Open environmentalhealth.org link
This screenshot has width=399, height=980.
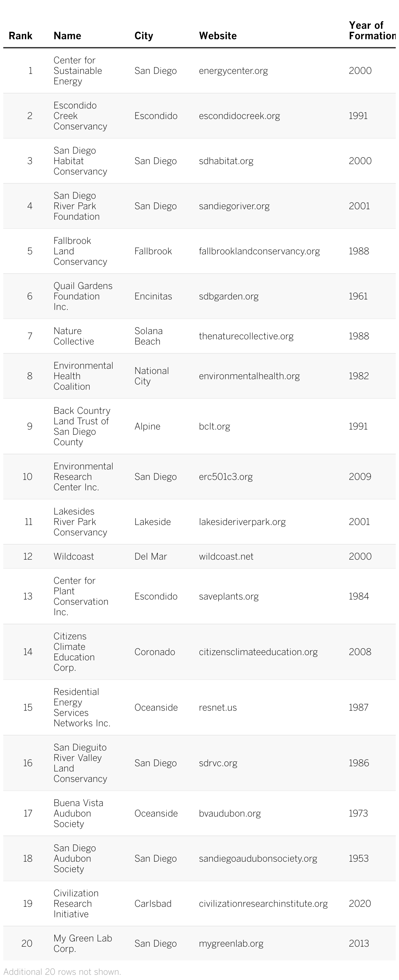coord(249,376)
